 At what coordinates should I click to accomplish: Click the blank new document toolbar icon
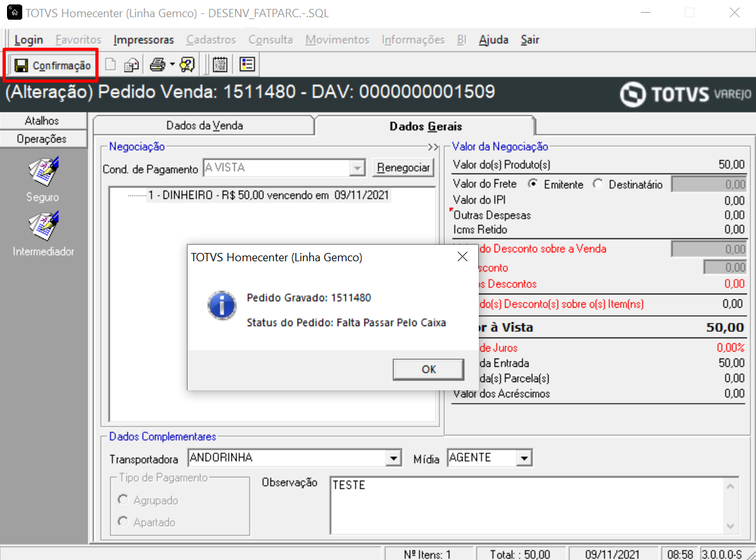point(111,65)
